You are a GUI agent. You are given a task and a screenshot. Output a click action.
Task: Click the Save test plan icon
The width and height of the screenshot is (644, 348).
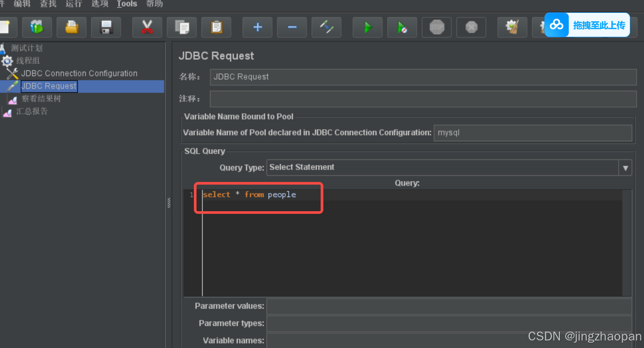pos(106,27)
